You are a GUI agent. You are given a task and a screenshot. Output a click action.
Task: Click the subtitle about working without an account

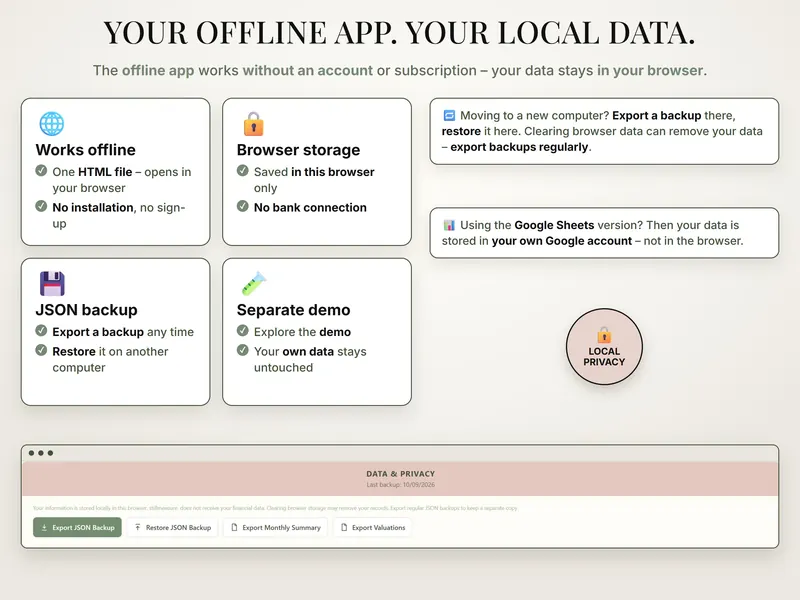click(400, 70)
